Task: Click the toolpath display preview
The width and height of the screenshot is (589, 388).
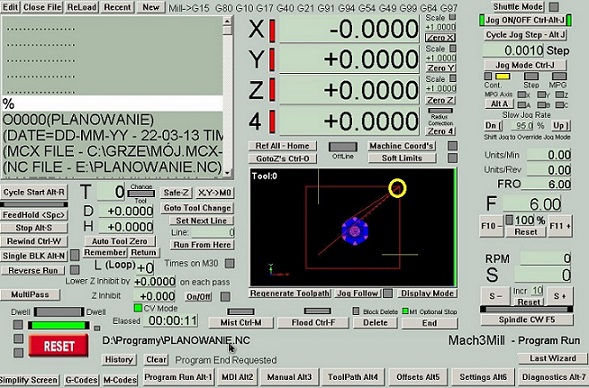Action: click(352, 227)
